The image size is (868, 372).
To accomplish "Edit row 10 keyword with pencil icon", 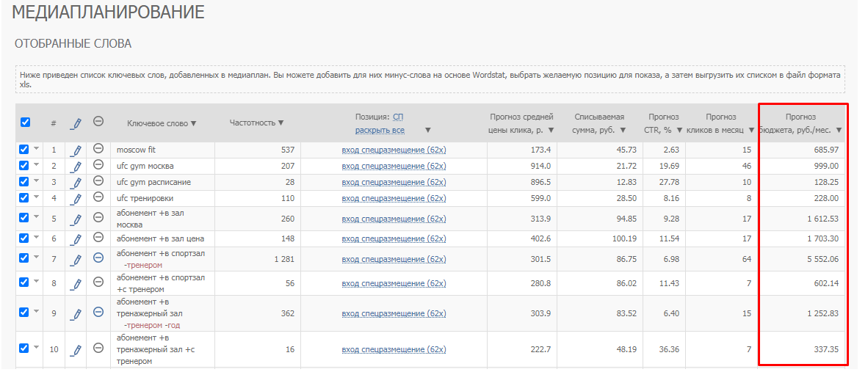I will pyautogui.click(x=76, y=349).
